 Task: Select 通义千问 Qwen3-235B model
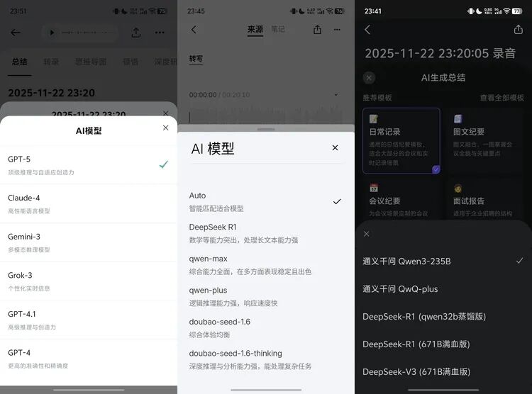click(443, 261)
